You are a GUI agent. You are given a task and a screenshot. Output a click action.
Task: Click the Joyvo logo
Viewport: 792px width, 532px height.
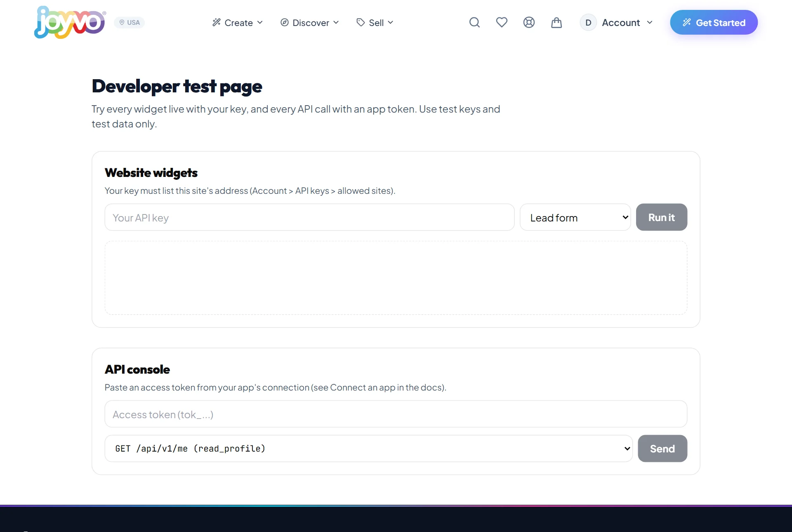pos(70,22)
